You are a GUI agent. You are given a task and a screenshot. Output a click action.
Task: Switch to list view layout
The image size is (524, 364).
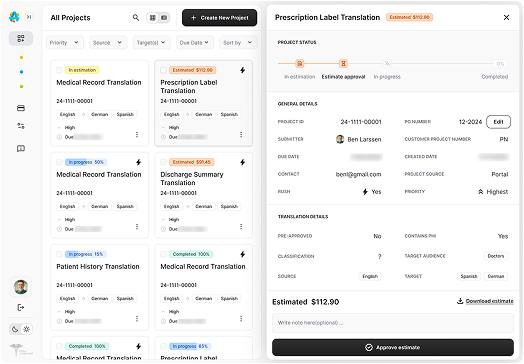[164, 18]
